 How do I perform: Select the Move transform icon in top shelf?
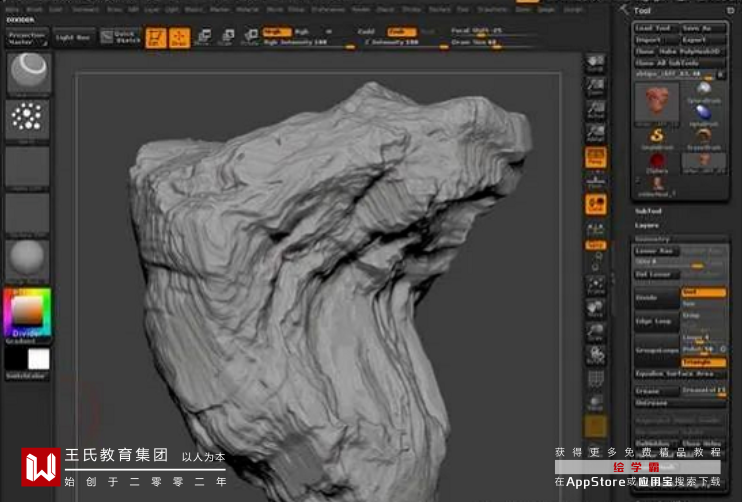(203, 37)
